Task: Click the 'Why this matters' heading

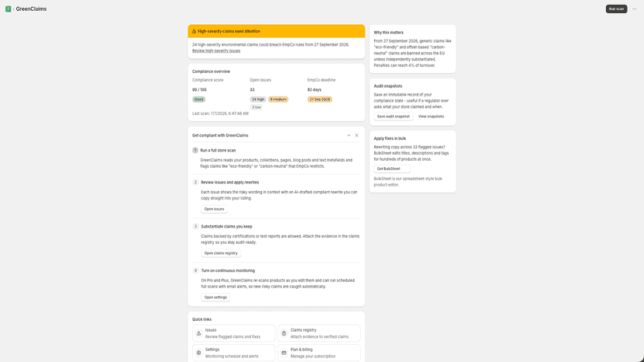Action: [x=389, y=33]
